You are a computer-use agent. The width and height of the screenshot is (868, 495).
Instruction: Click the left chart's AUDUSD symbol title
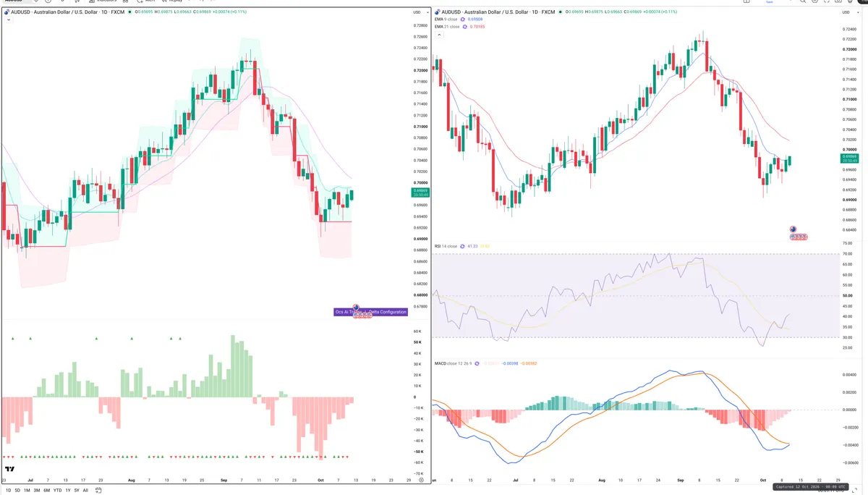tap(67, 12)
